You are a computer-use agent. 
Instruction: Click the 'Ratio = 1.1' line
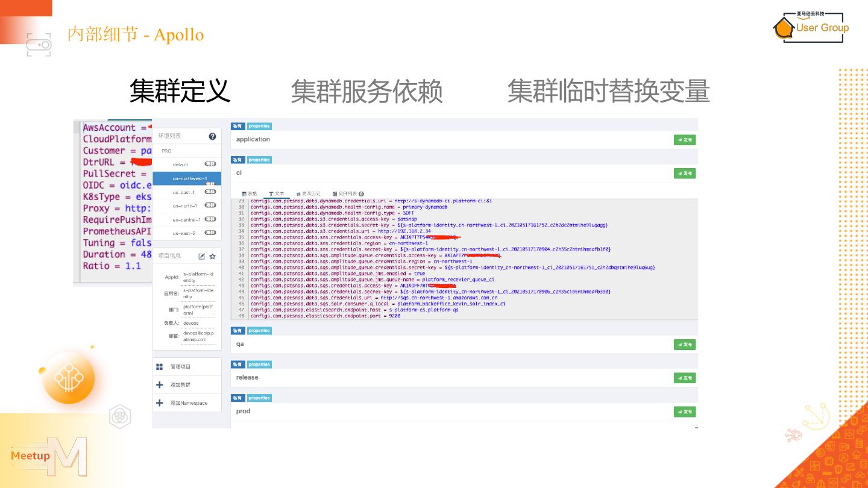point(112,266)
